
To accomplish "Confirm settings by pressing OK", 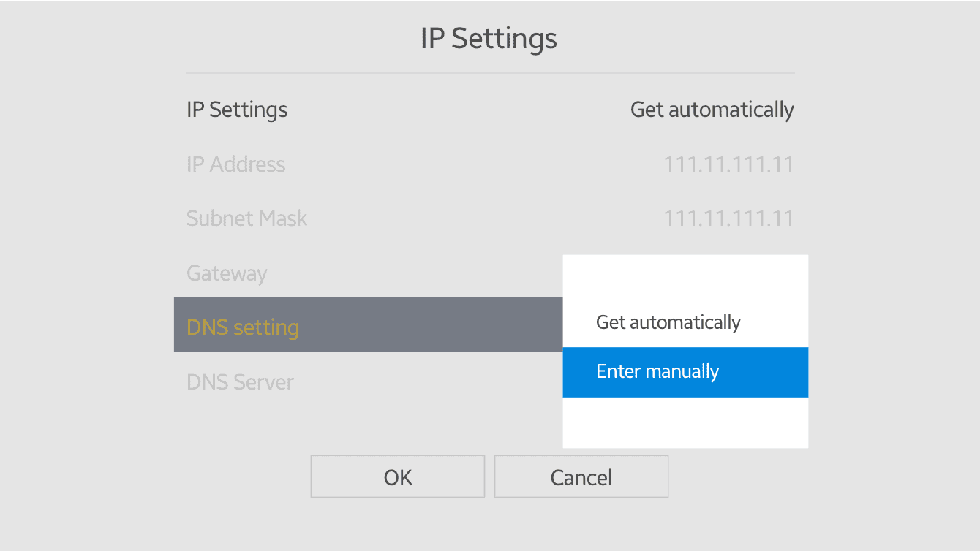I will click(x=397, y=476).
